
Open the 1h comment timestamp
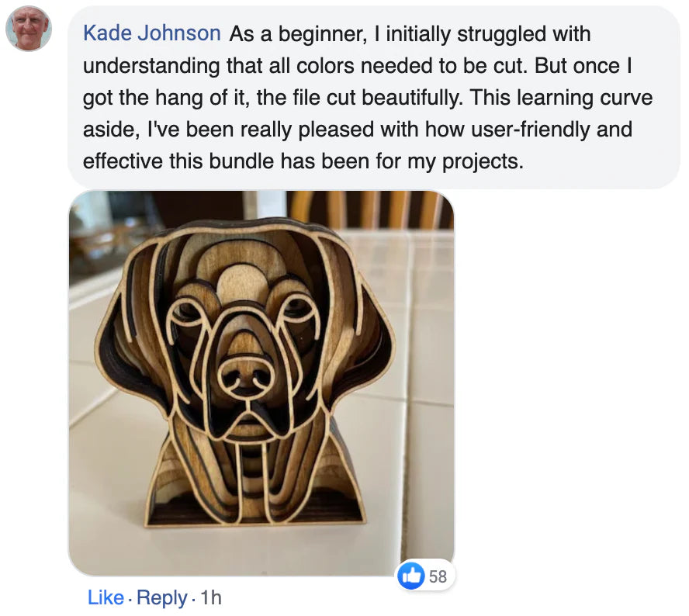[210, 597]
